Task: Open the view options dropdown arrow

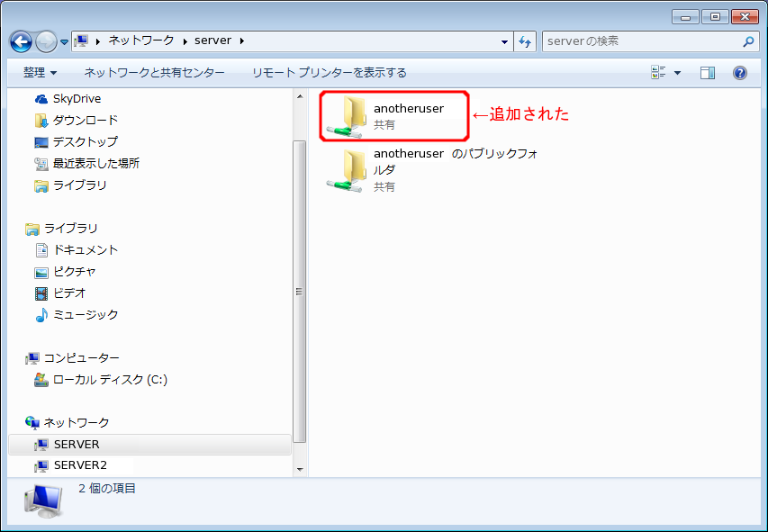Action: coord(678,73)
